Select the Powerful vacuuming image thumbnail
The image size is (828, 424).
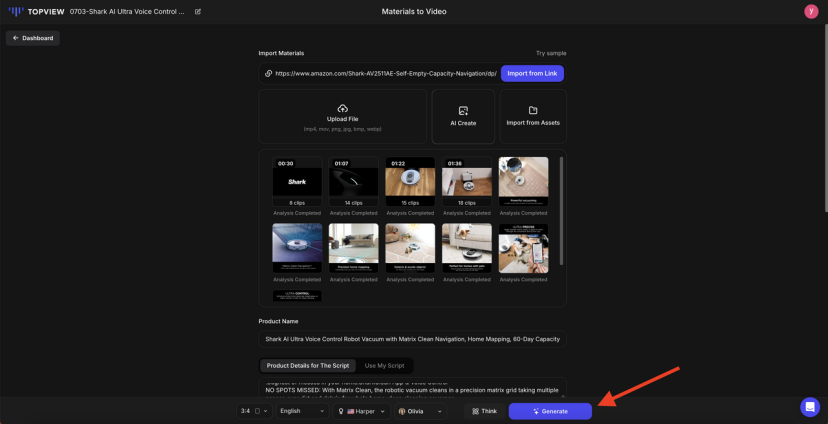(523, 182)
